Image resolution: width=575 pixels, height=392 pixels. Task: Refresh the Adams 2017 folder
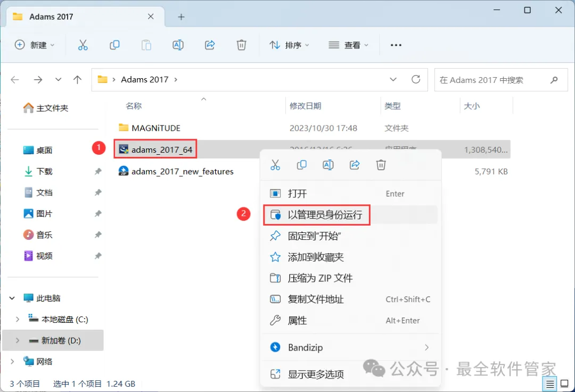click(x=415, y=79)
